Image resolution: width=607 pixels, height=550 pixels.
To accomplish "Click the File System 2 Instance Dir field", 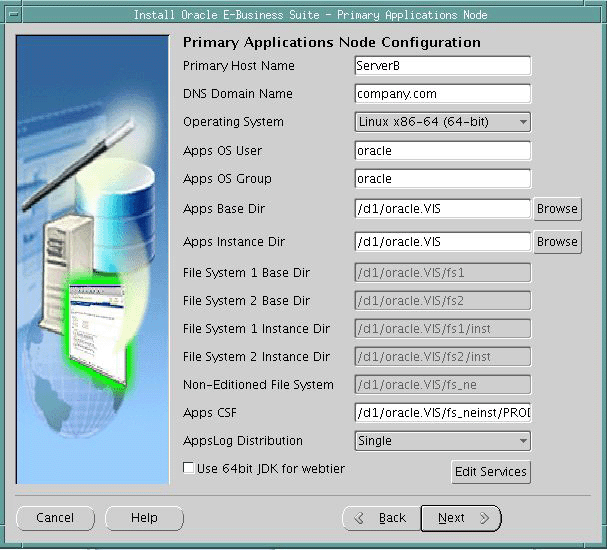I will (442, 356).
